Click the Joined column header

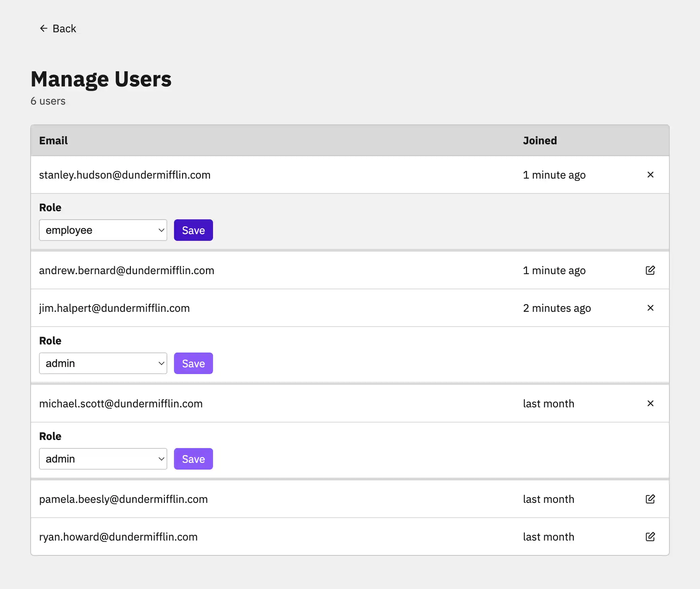(539, 140)
